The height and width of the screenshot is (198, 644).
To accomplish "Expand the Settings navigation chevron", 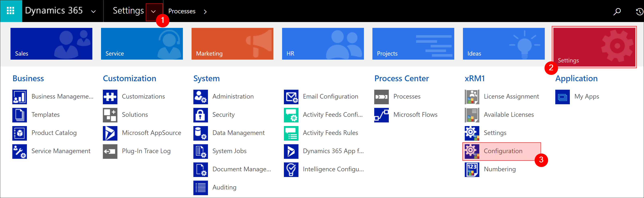I will tap(154, 12).
